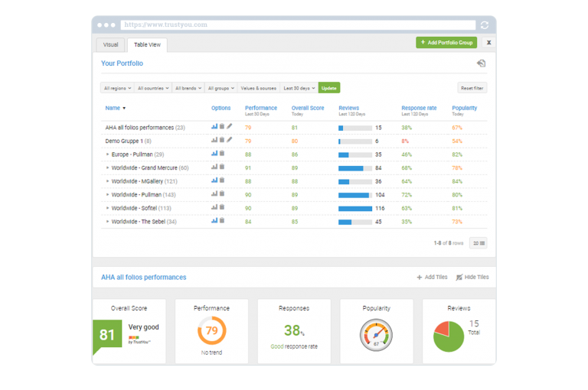Open chart icon for Worldwide - Softel row

[214, 207]
